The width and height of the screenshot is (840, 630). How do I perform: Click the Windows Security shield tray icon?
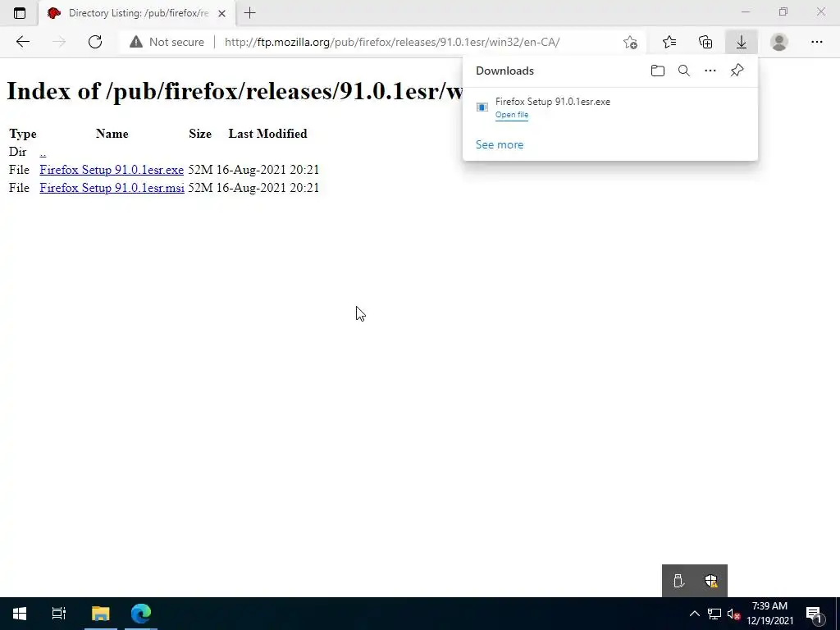711,581
